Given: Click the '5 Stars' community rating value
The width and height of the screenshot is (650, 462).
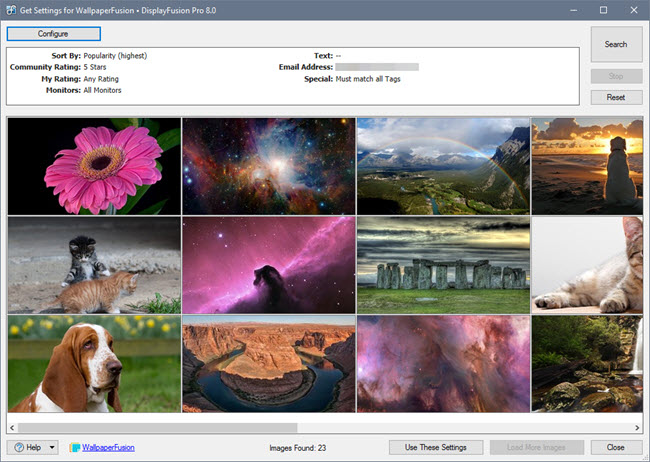Looking at the screenshot, I should tap(95, 67).
